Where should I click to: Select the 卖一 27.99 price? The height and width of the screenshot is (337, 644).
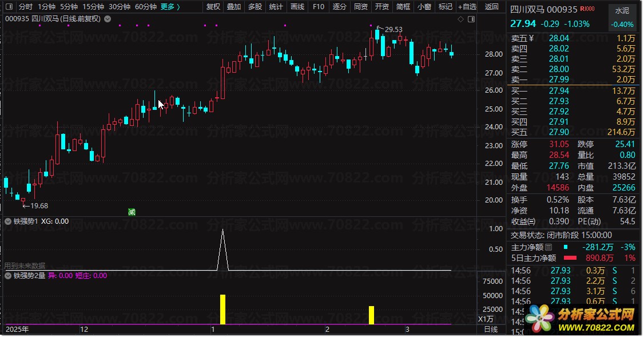coord(559,80)
